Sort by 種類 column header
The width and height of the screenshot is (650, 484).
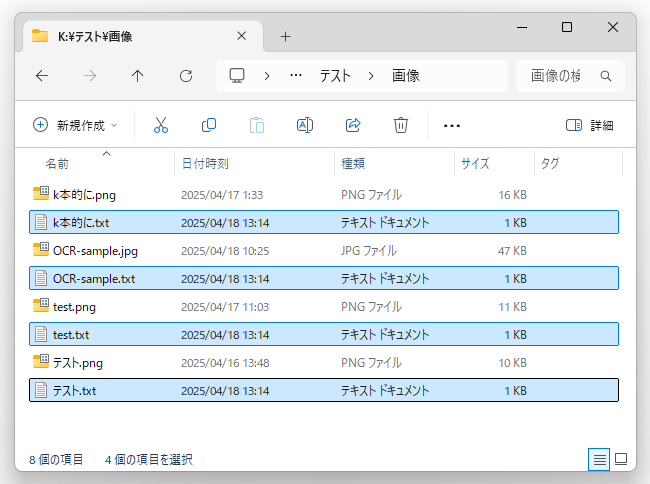[353, 164]
